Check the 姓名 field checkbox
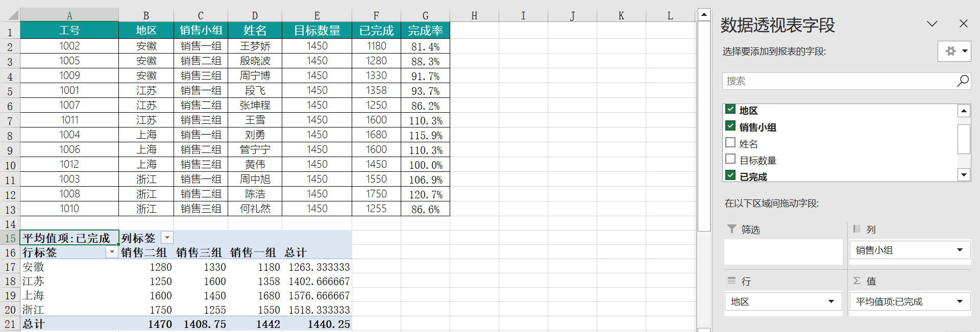The image size is (980, 332). click(730, 143)
